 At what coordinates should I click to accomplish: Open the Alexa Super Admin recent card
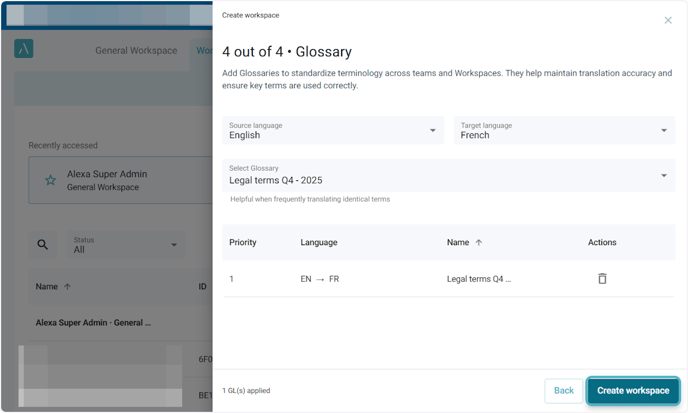pyautogui.click(x=120, y=180)
